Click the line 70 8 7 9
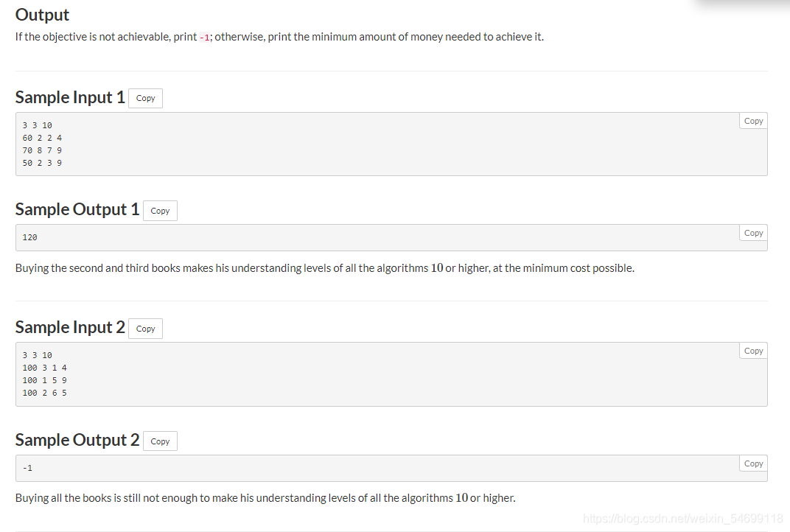This screenshot has width=790, height=532. click(42, 150)
